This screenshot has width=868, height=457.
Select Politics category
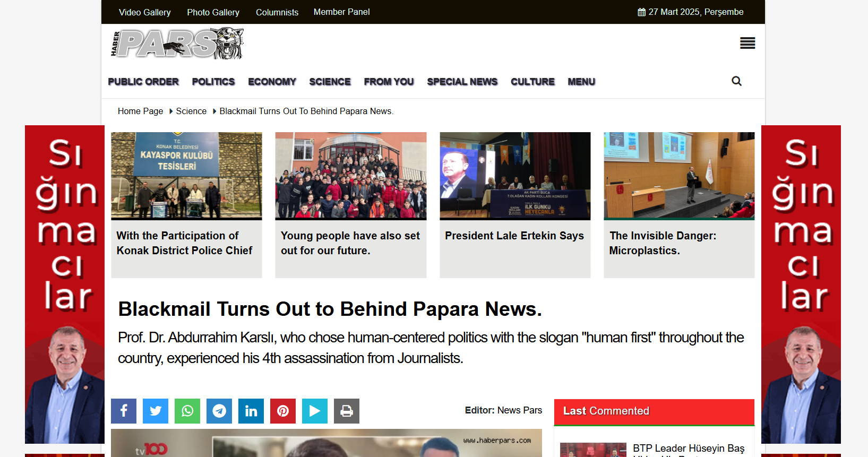(x=213, y=82)
